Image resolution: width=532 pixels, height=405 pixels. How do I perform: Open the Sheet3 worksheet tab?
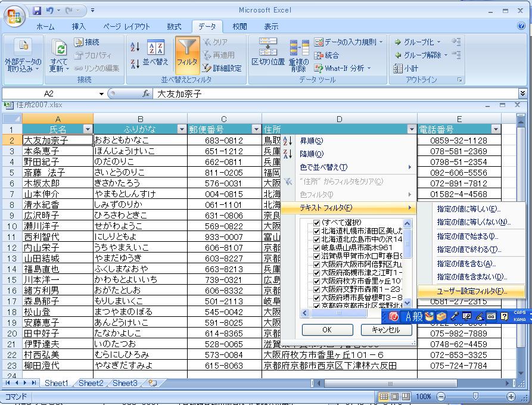[x=125, y=384]
